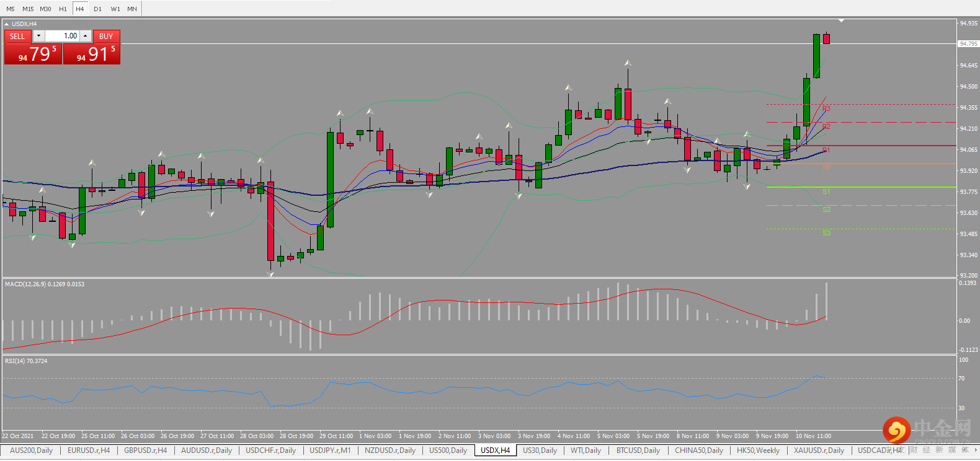This screenshot has height=461, width=980.
Task: Select the H1 timeframe button
Action: (63, 9)
